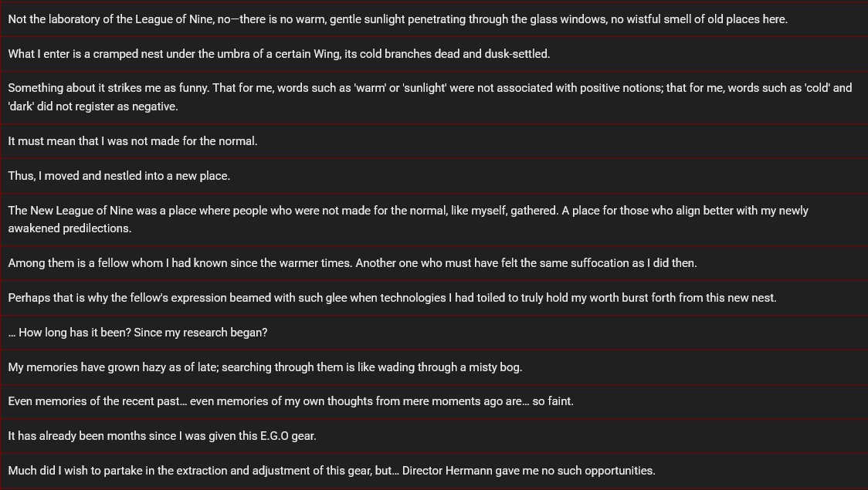
Task: Click the phrase 'so faint' in the memories row
Action: point(553,401)
